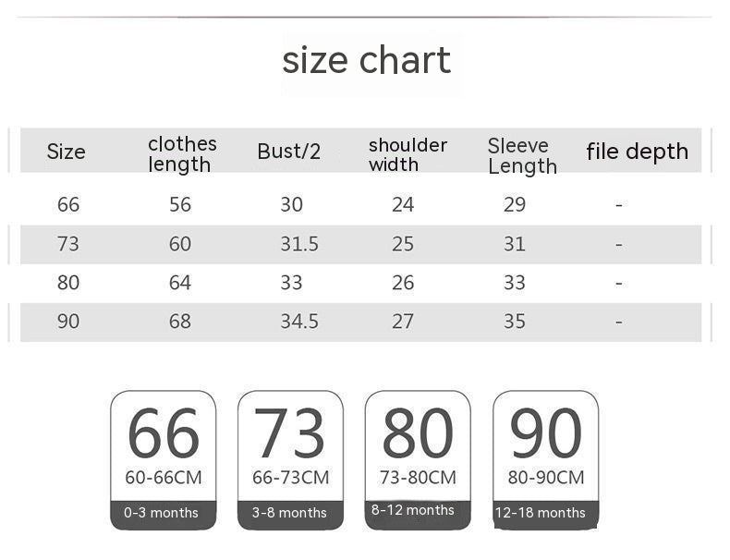The width and height of the screenshot is (730, 560).
Task: Select sleeve length 35 in row 90
Action: 515,322
